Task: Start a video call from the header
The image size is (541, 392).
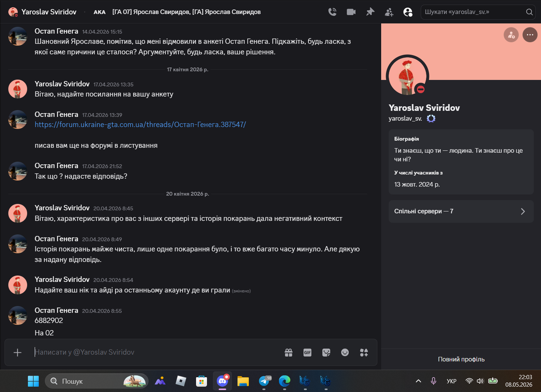Action: (351, 12)
